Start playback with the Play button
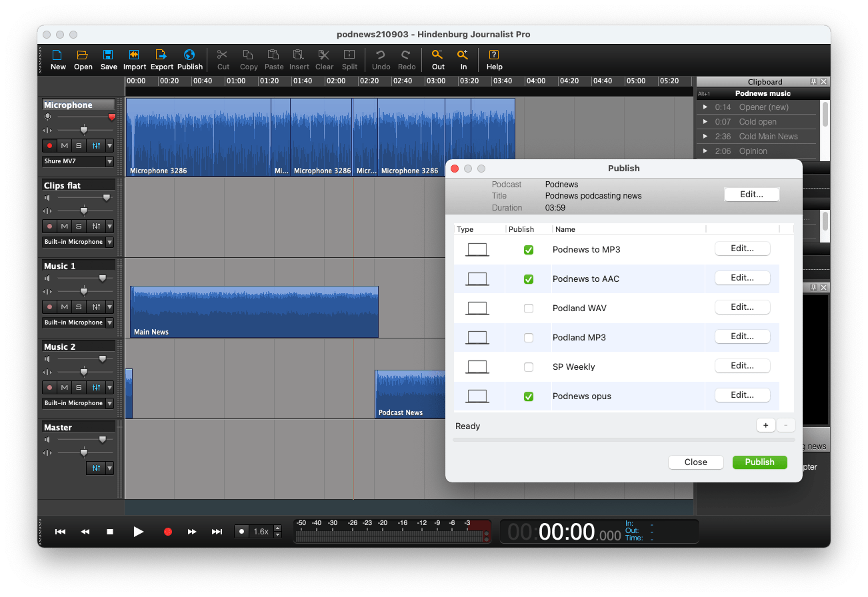 click(138, 531)
